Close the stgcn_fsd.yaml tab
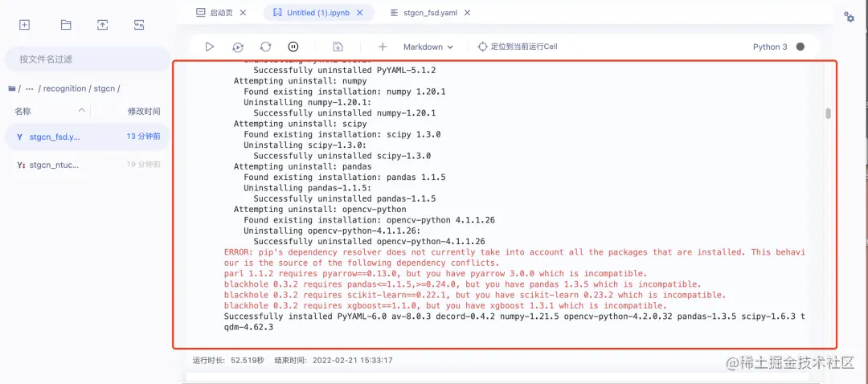 point(467,13)
